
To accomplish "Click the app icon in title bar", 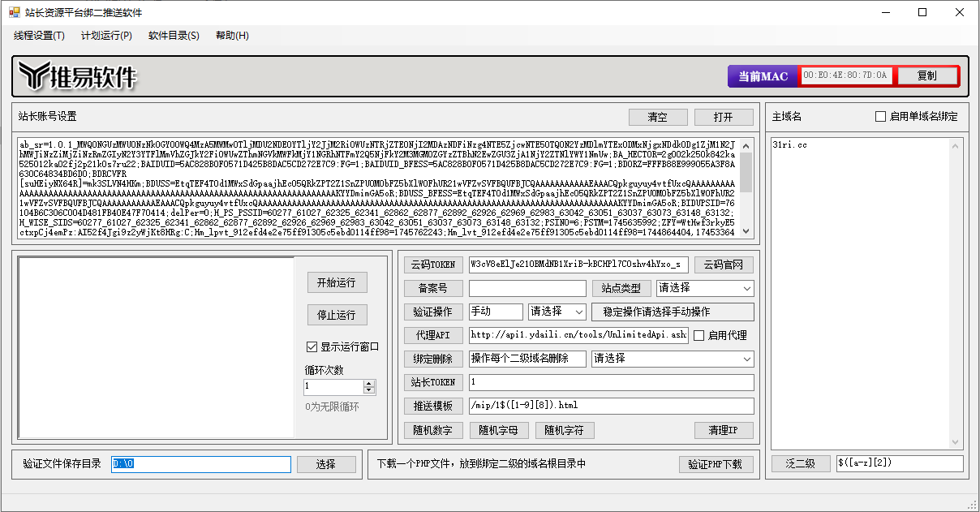I will click(14, 13).
